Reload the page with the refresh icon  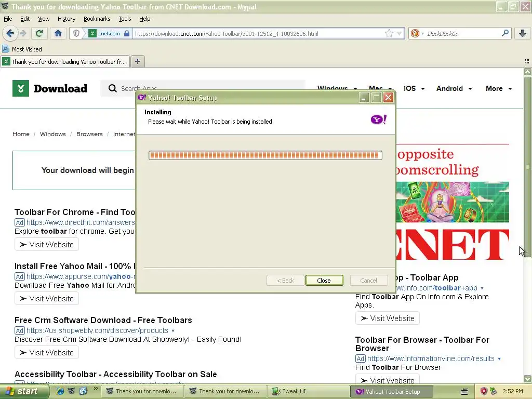tap(39, 33)
